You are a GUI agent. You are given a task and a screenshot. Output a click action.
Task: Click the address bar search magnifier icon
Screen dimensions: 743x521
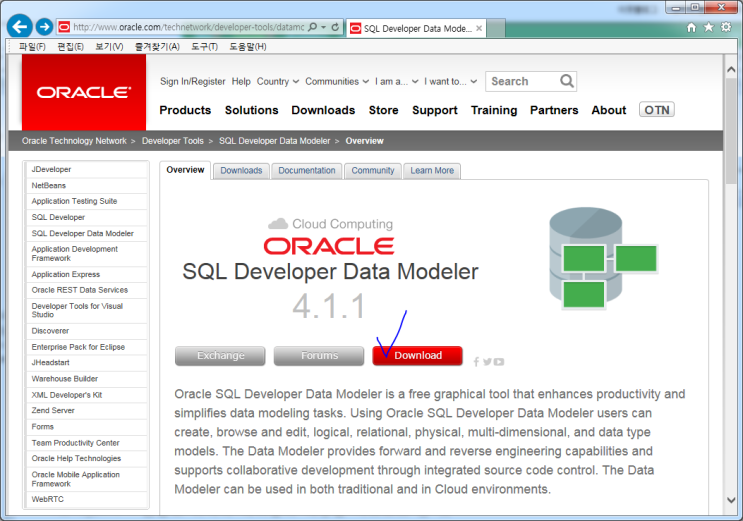tap(312, 27)
